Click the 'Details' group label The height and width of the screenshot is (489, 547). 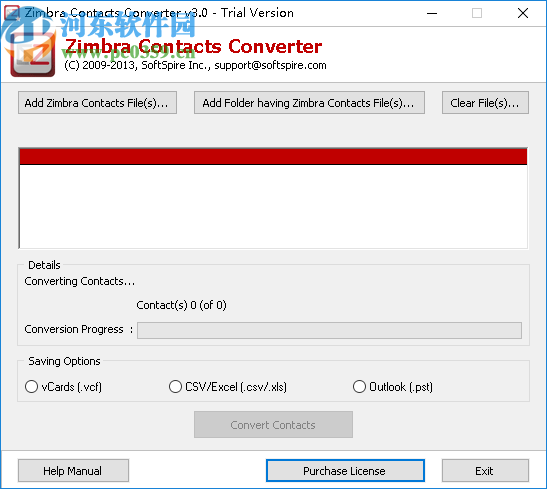pos(44,265)
